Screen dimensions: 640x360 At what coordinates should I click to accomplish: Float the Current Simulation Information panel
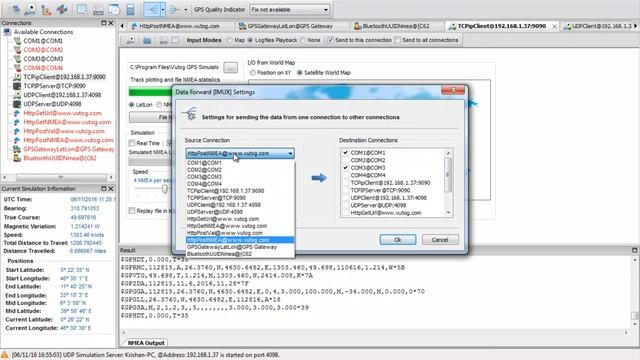[103, 189]
